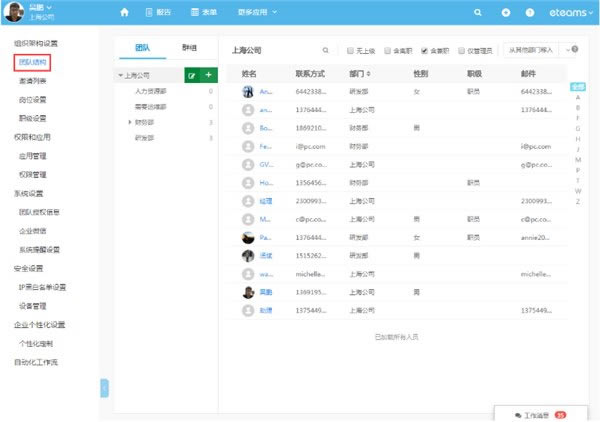Open the search icon in top navigation
The image size is (600, 422).
[x=477, y=12]
